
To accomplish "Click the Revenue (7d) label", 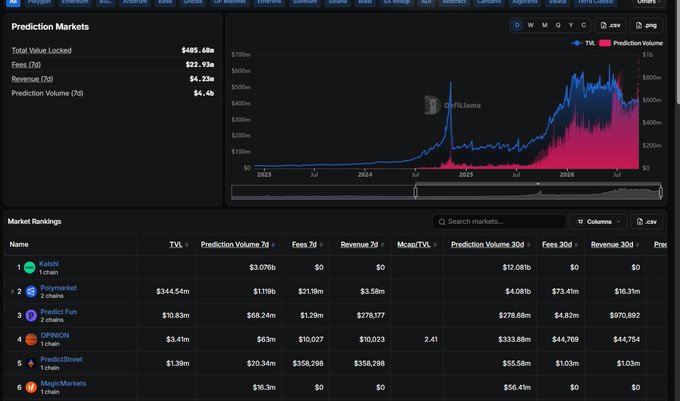I will click(32, 79).
